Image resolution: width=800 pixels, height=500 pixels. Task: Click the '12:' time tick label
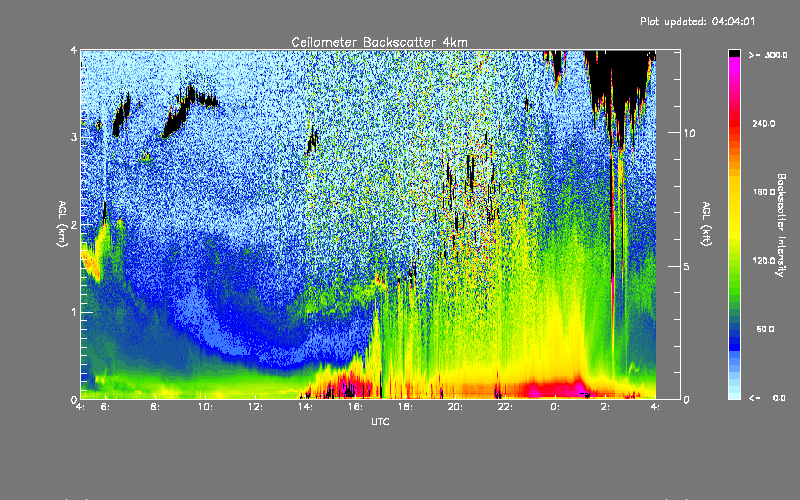(255, 407)
